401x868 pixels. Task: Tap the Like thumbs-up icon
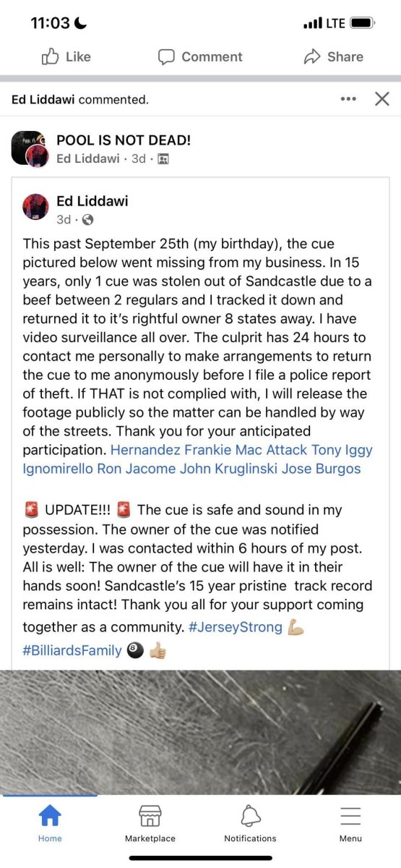(x=50, y=56)
